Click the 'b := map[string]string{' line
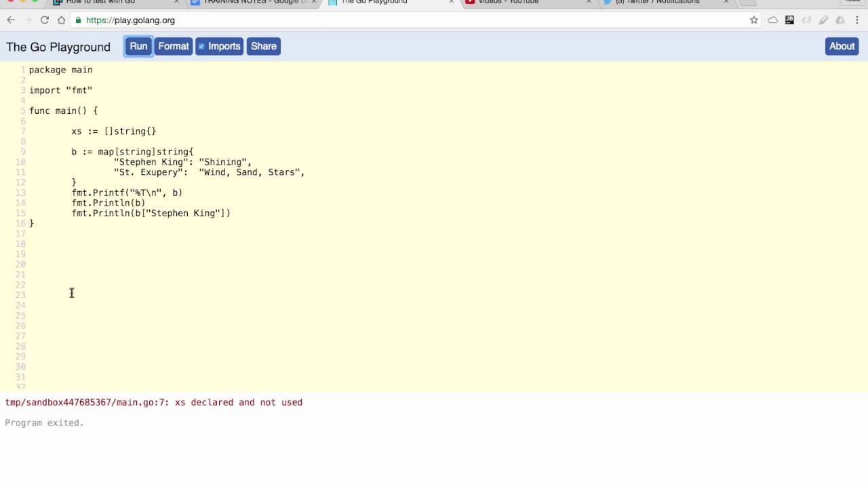 pos(132,152)
